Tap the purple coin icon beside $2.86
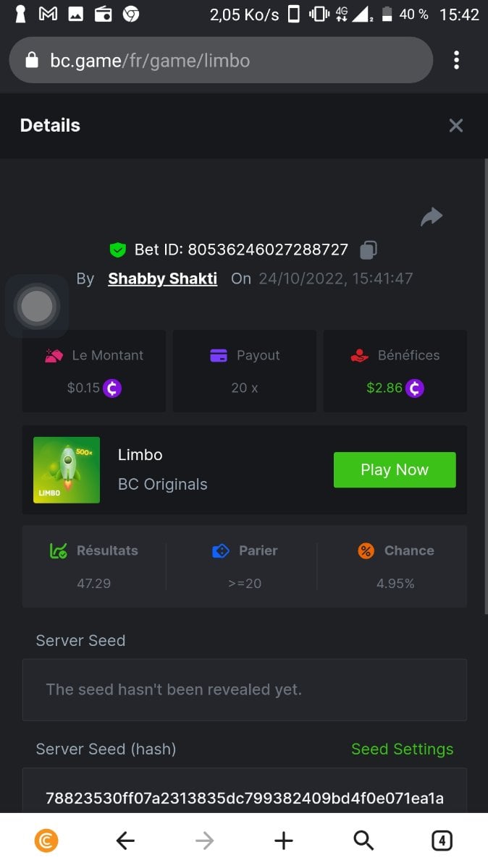Screen dimensions: 488x868 tap(414, 388)
